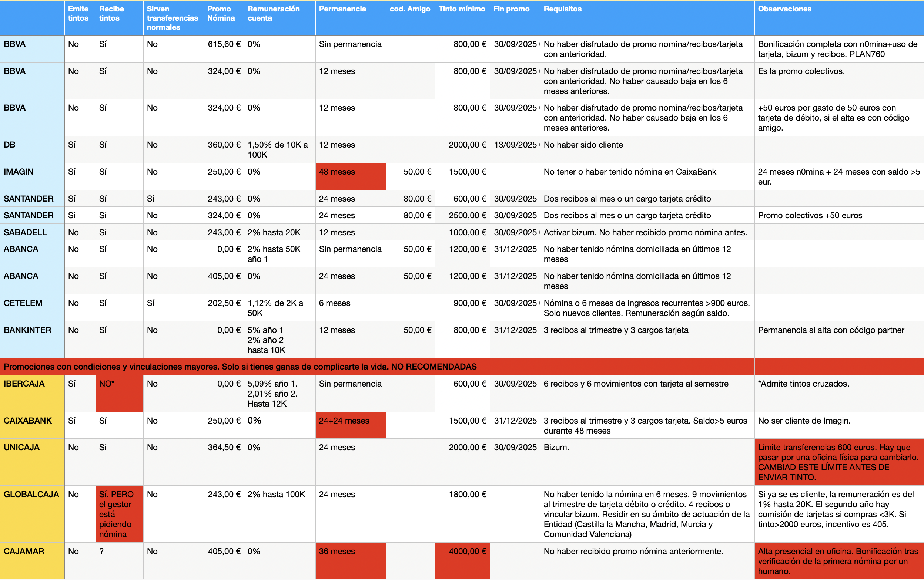Click the '5% año 1' remuneration cell
The height and width of the screenshot is (580, 924).
[x=280, y=339]
